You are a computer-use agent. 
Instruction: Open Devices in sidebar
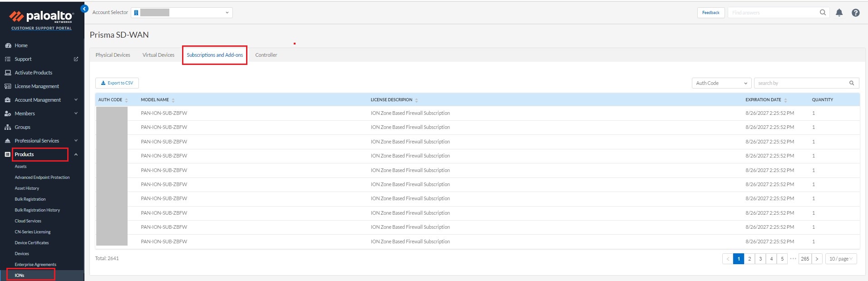click(x=22, y=254)
